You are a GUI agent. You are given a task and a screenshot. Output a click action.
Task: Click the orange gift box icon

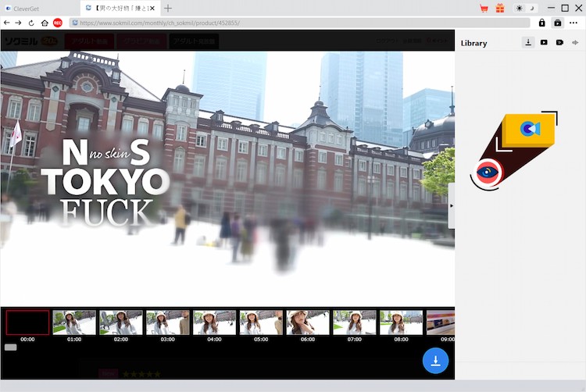pyautogui.click(x=500, y=8)
